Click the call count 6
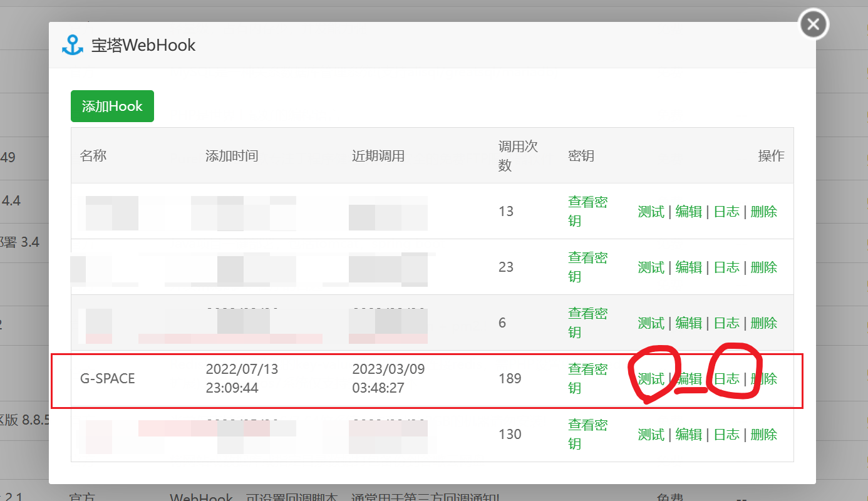Viewport: 868px width, 501px height. 502,323
